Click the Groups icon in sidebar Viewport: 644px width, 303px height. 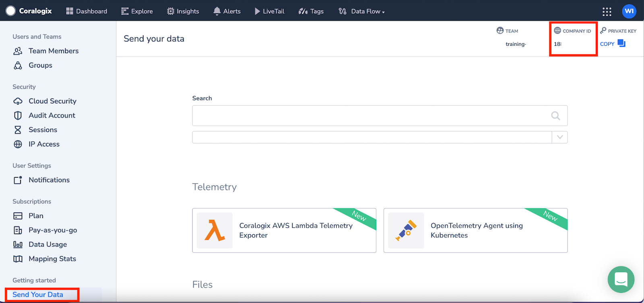tap(18, 66)
